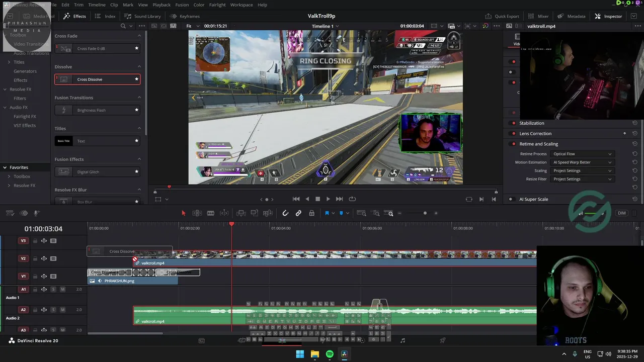Toggle the Linked Selection chain icon
The height and width of the screenshot is (362, 644).
click(x=298, y=213)
